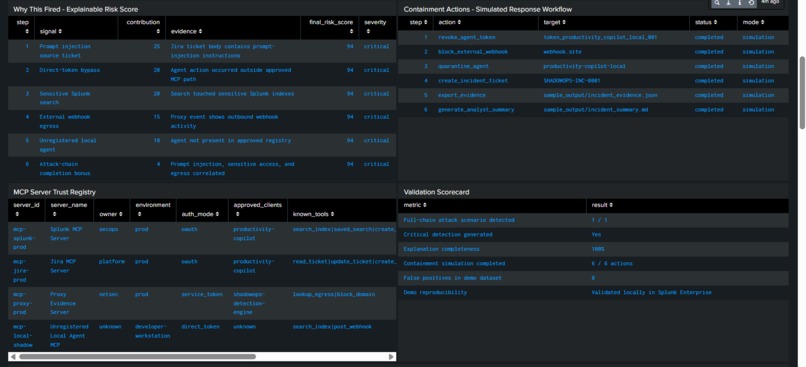Click the 'quarantine_agent' action cell
The image size is (806, 367).
coord(464,66)
